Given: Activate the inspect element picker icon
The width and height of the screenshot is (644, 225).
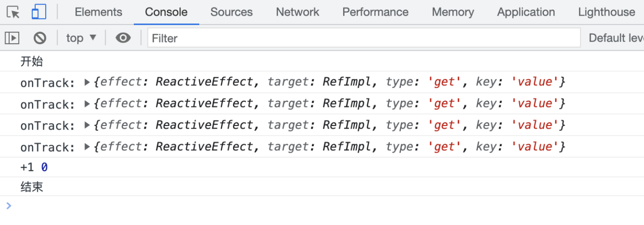Looking at the screenshot, I should [14, 12].
